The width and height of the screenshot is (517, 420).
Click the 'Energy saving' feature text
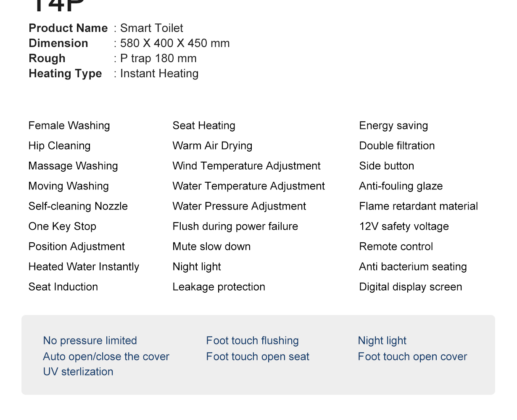(x=393, y=126)
